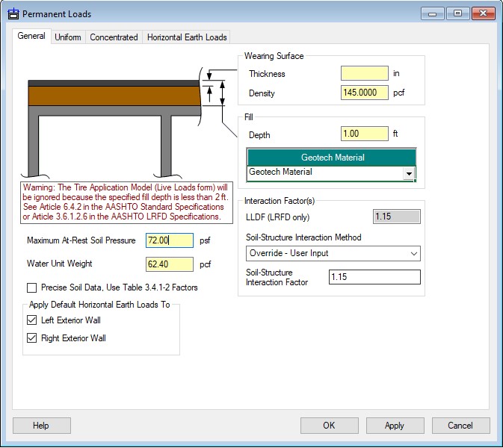Click the Wearing Surface group label
The width and height of the screenshot is (503, 448).
(x=274, y=56)
